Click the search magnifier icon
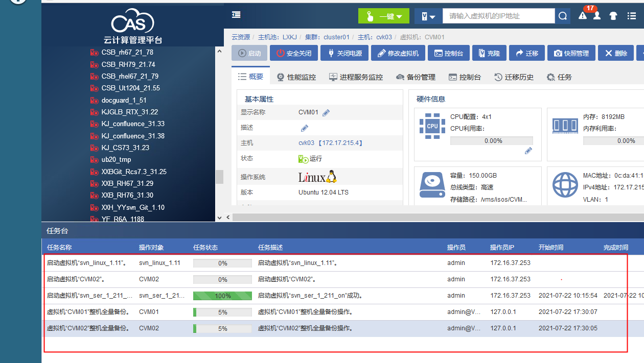The width and height of the screenshot is (644, 363). point(563,16)
